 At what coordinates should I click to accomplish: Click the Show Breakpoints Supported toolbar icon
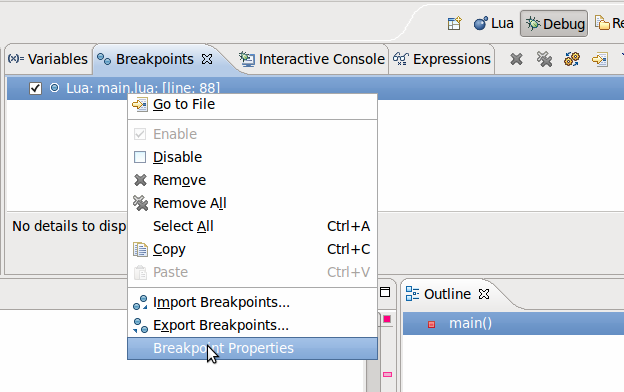[x=572, y=59]
